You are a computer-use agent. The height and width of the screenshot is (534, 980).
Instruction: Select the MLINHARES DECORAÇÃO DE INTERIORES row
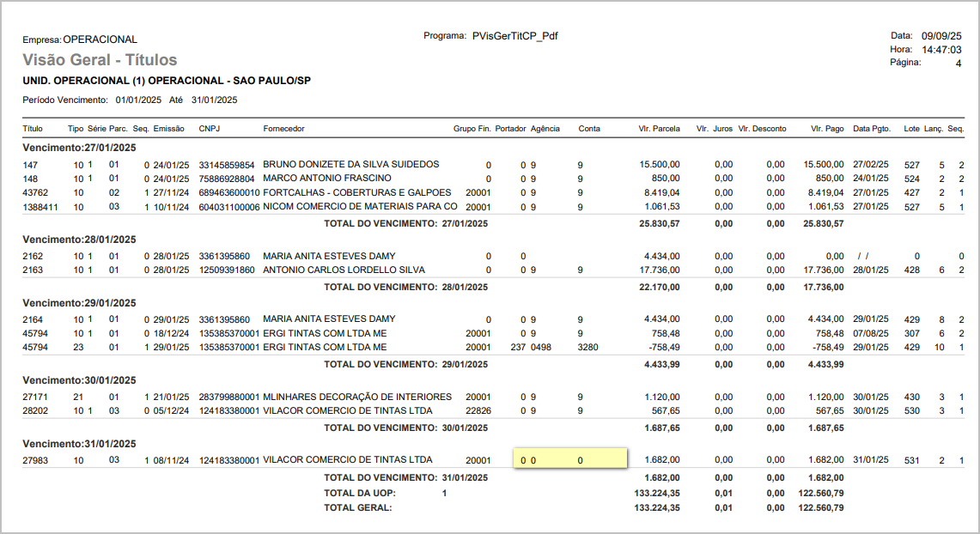pos(356,397)
